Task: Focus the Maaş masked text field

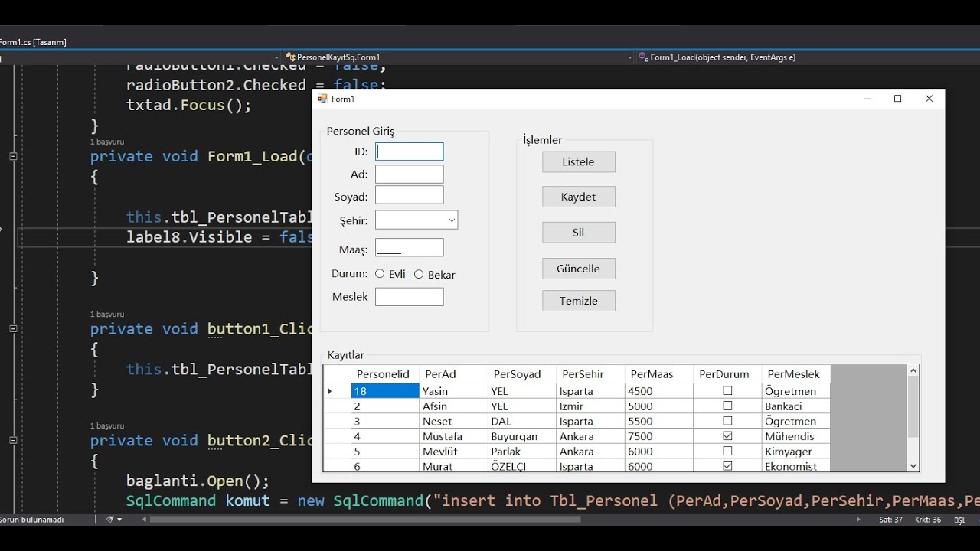Action: [410, 247]
